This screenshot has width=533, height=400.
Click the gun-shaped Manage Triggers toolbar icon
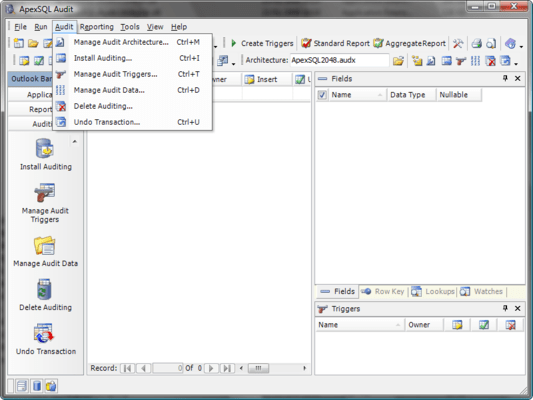(461, 61)
